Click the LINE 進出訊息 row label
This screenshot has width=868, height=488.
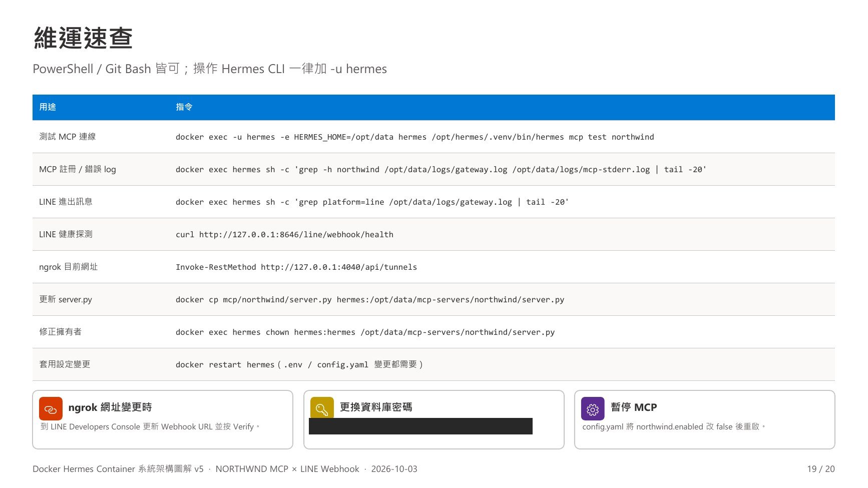tap(66, 202)
